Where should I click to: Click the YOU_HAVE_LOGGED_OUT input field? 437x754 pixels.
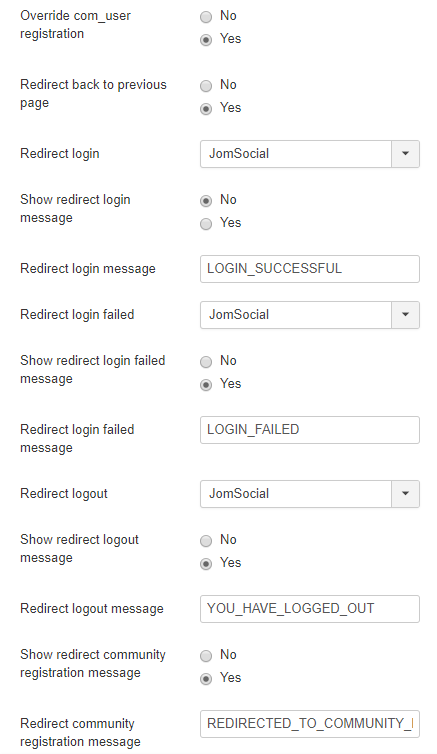(310, 609)
